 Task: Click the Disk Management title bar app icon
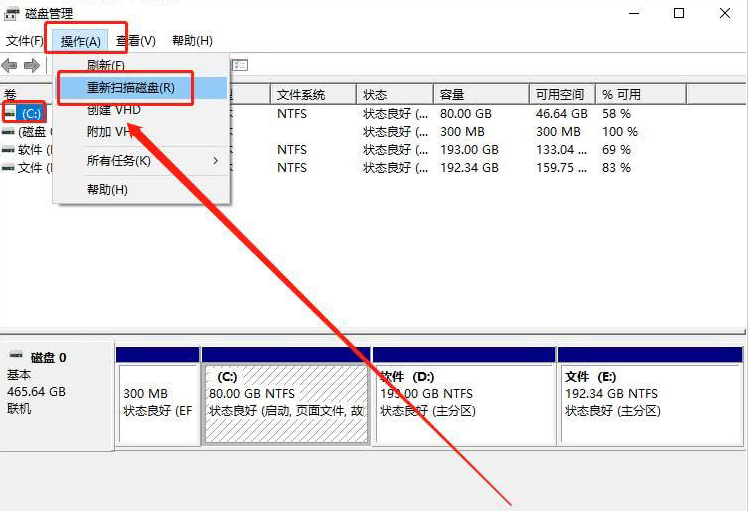pyautogui.click(x=12, y=13)
